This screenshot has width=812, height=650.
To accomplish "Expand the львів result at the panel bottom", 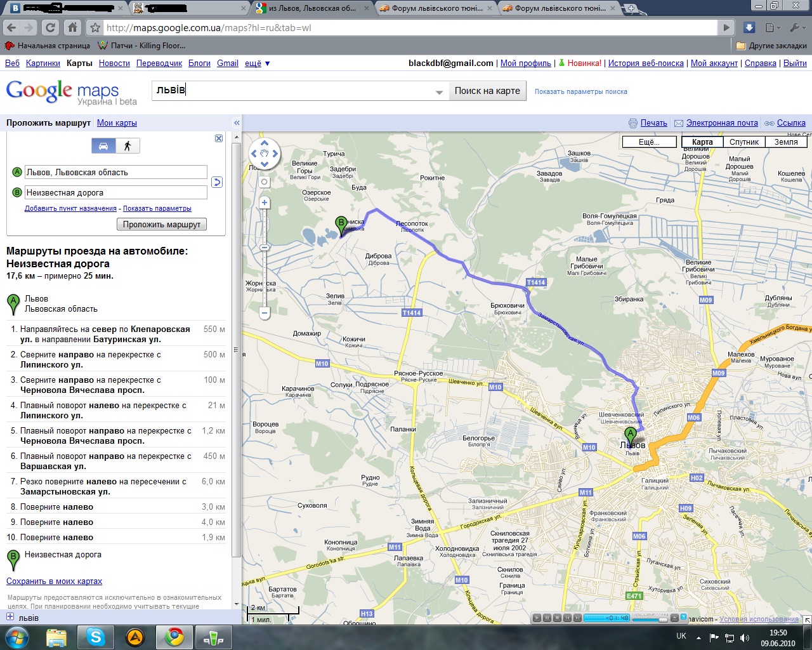I will pos(10,617).
